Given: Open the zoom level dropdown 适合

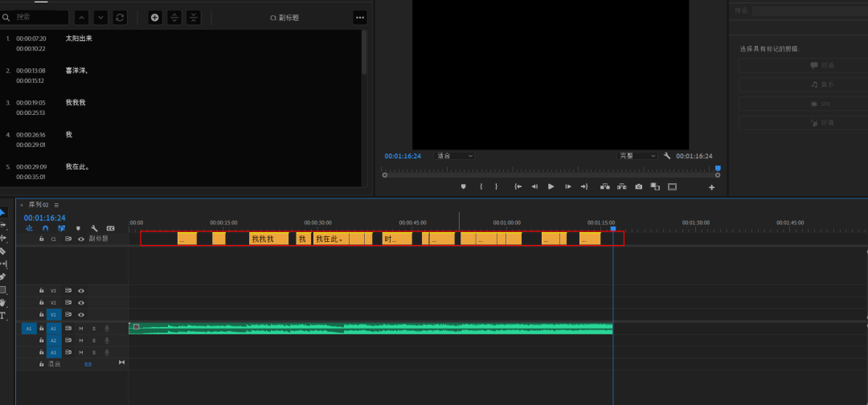Looking at the screenshot, I should [x=454, y=156].
